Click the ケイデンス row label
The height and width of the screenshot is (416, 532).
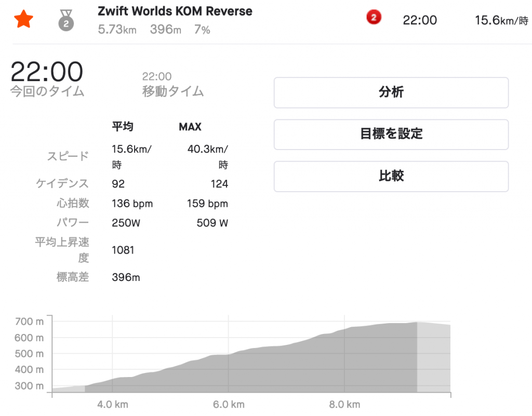62,184
